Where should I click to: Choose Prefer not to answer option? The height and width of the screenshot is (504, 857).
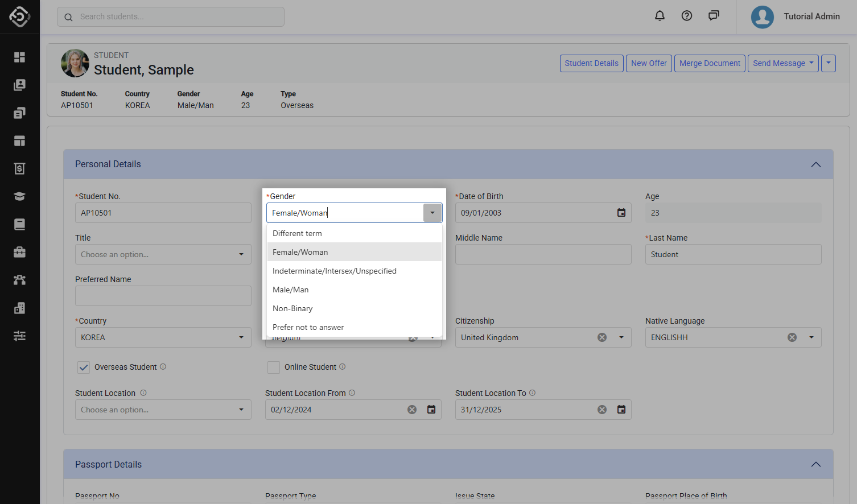click(x=308, y=327)
